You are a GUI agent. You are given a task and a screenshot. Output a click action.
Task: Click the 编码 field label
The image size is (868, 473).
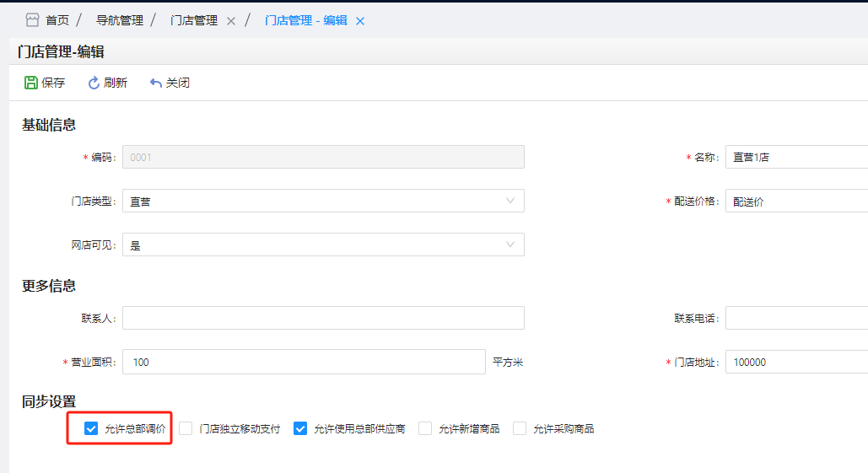(104, 158)
